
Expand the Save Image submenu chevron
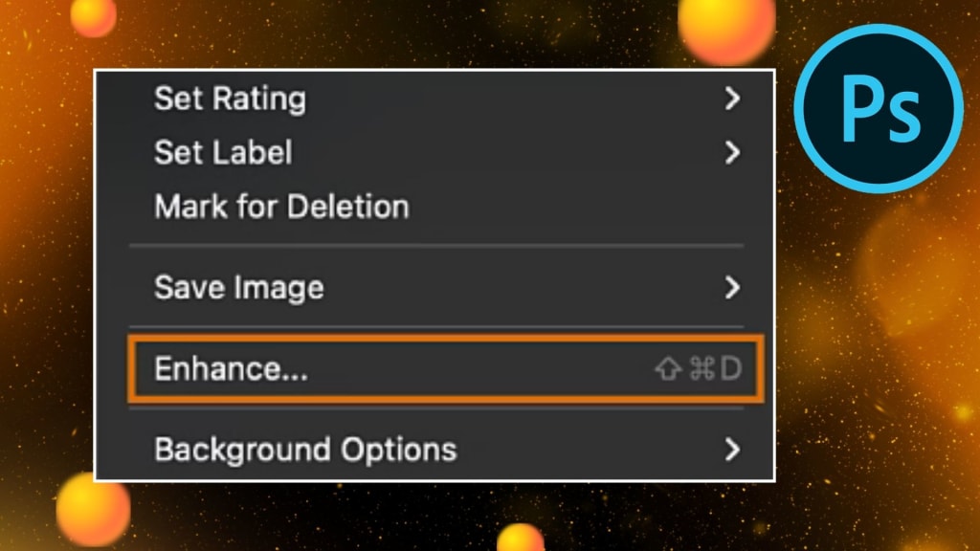(732, 287)
